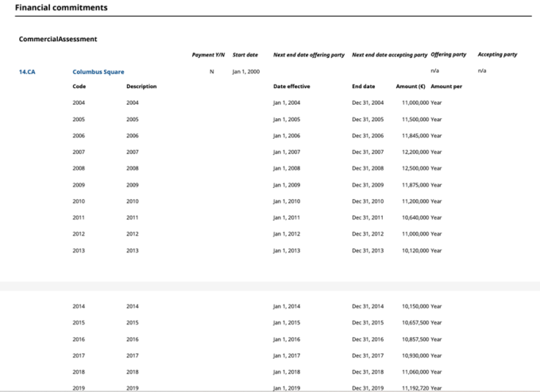Click the Accepting party column header
The width and height of the screenshot is (540, 392).
pyautogui.click(x=497, y=55)
